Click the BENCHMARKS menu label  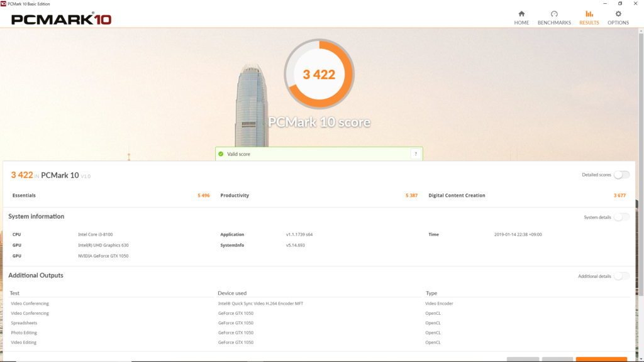(554, 23)
